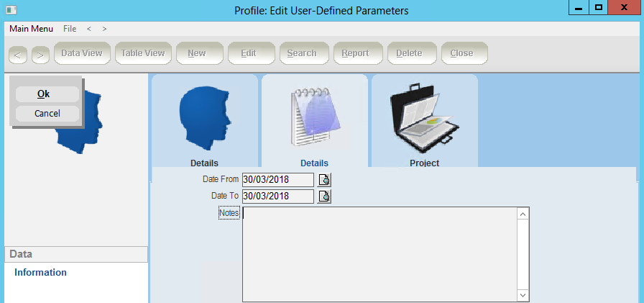Click the Report toolbar button

click(355, 53)
